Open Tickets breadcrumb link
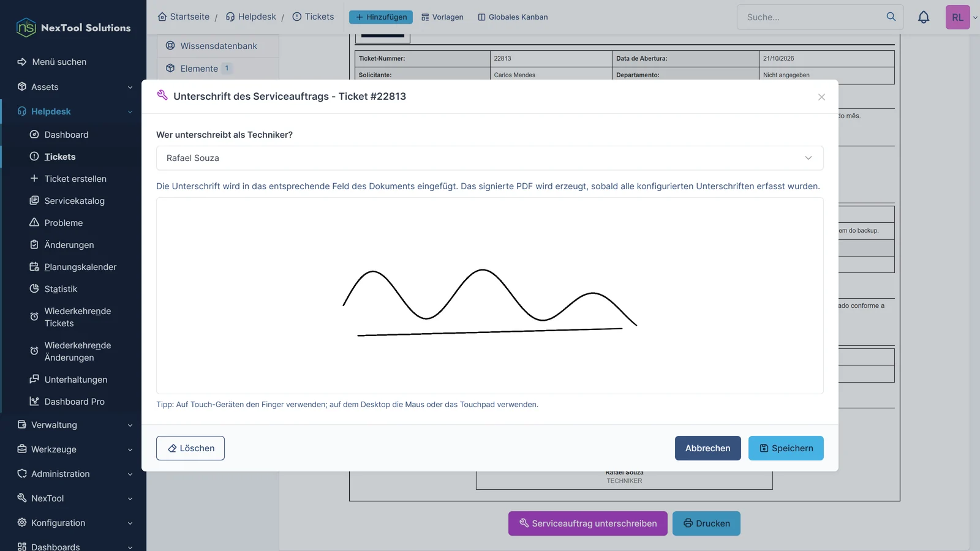980x551 pixels. 313,17
